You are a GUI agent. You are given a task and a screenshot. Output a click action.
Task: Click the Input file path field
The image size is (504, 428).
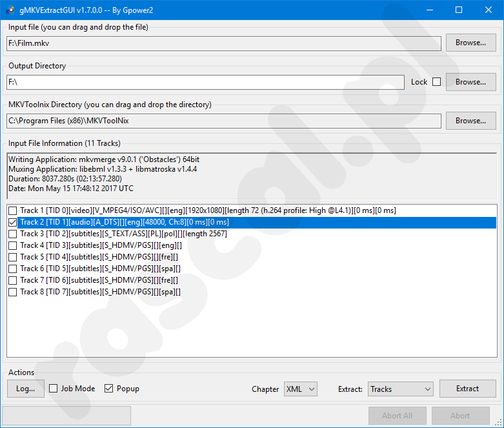click(223, 43)
